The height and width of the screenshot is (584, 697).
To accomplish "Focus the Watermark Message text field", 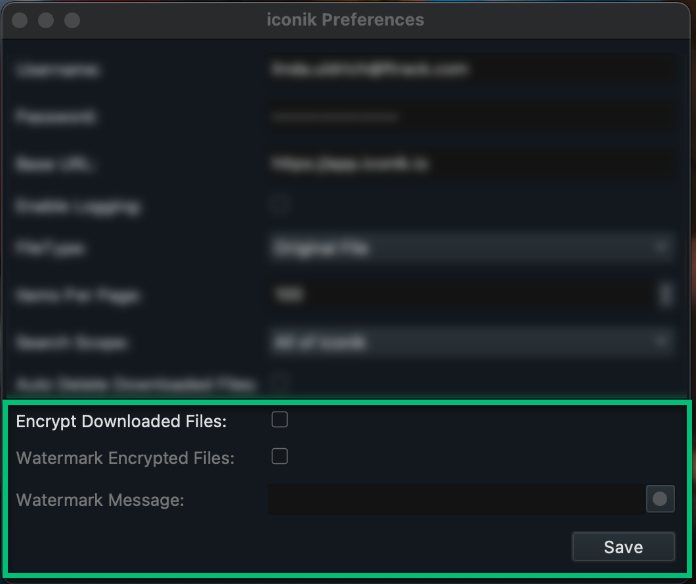I will pos(456,500).
